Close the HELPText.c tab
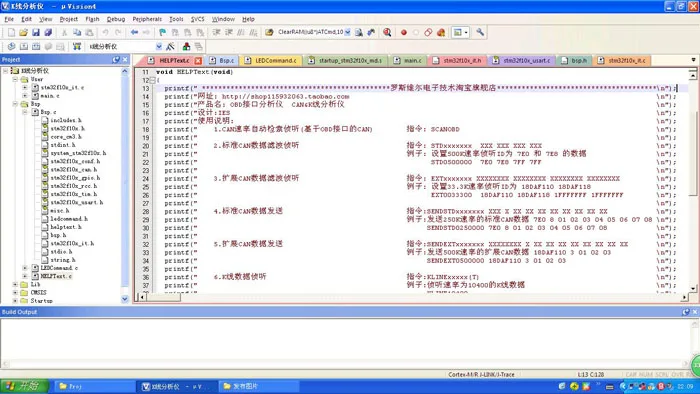 198,61
